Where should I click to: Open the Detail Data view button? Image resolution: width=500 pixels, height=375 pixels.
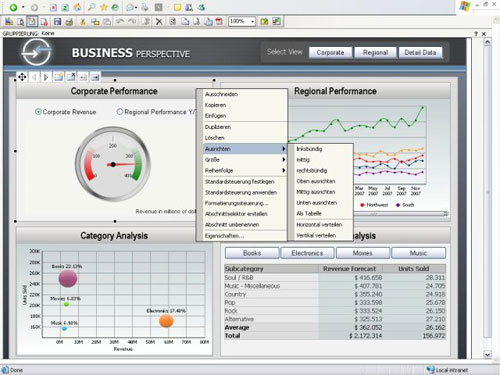(x=420, y=52)
